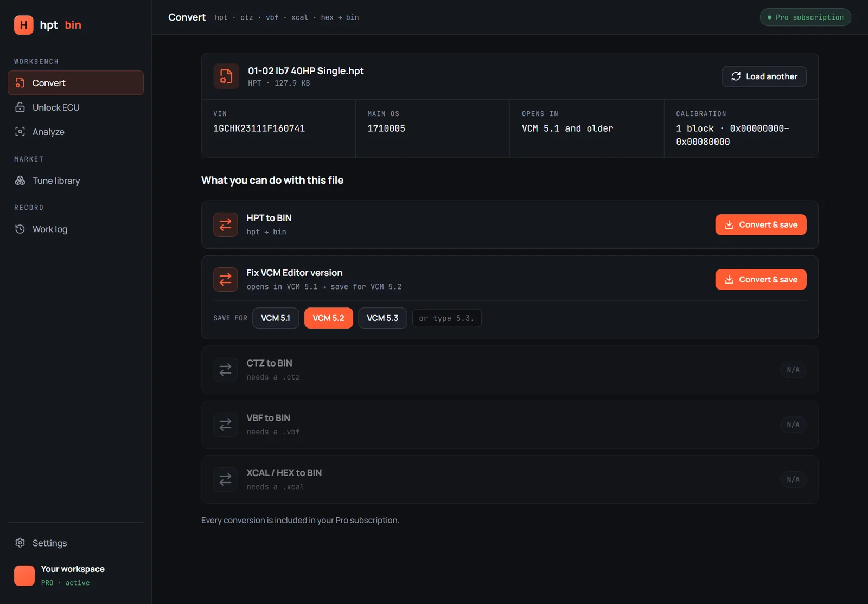Click the custom VCM version input field
The width and height of the screenshot is (868, 604).
[447, 318]
